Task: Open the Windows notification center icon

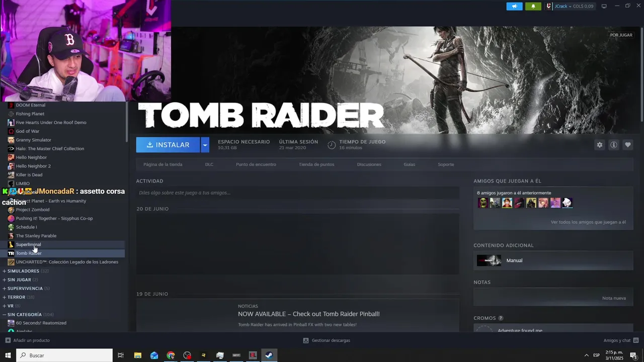Action: click(633, 355)
